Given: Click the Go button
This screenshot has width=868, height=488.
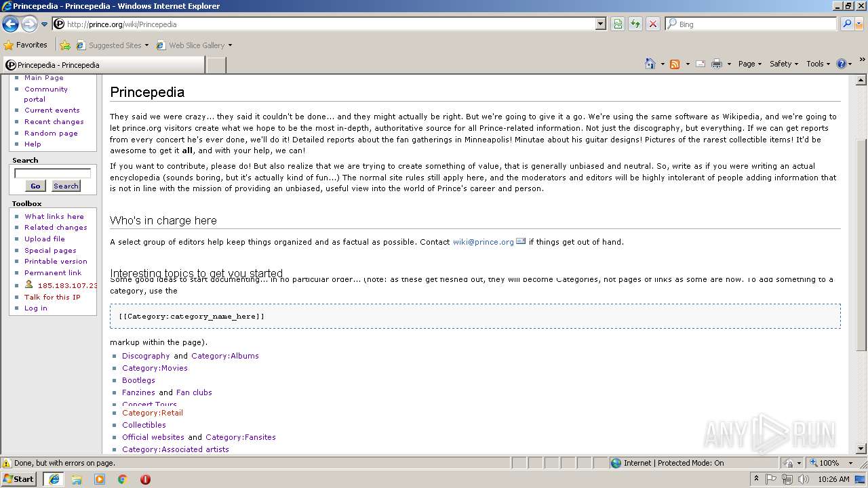Looking at the screenshot, I should (x=35, y=186).
